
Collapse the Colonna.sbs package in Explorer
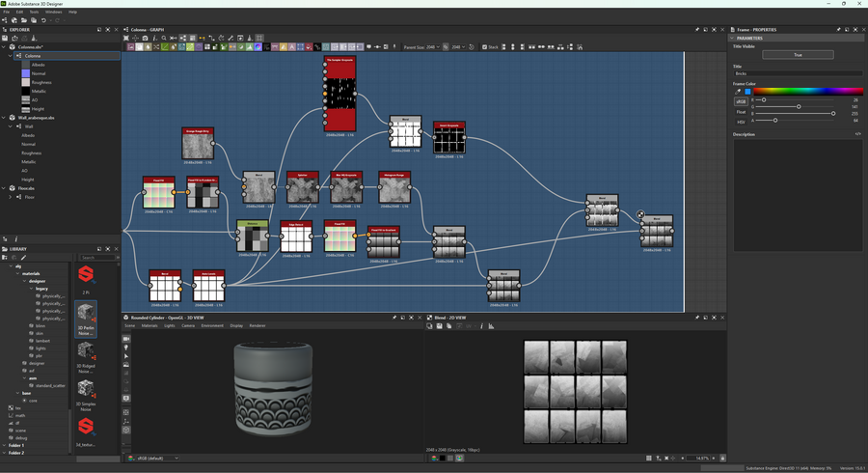4,46
